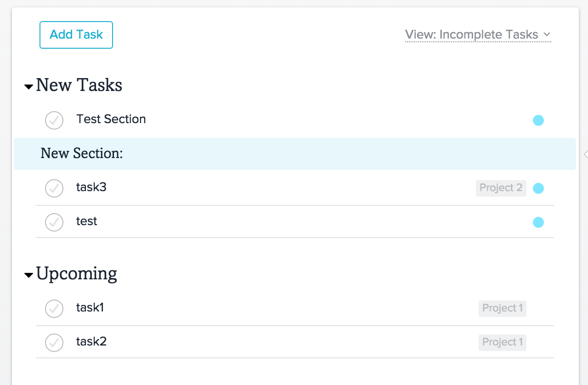The image size is (588, 385).
Task: Click the blue dot beside Test Section
Action: click(538, 120)
